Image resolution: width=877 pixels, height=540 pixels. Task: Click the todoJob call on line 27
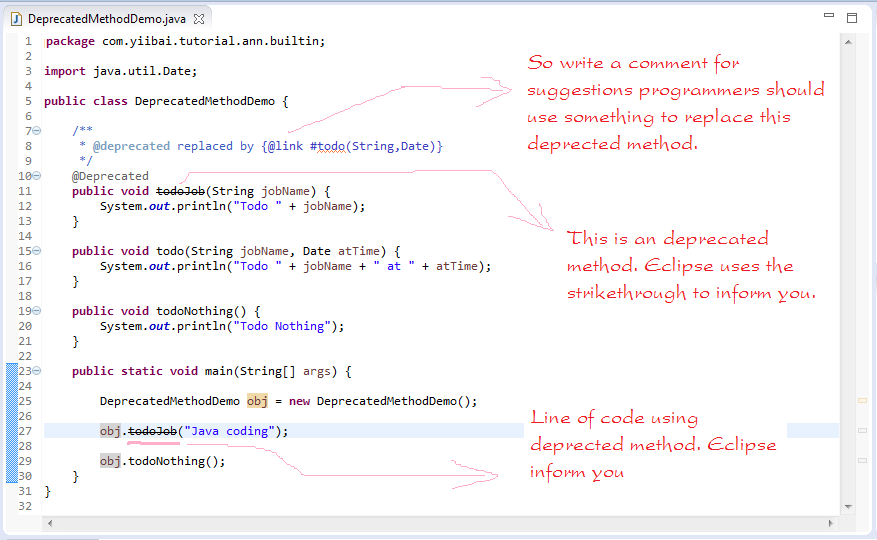(x=153, y=431)
